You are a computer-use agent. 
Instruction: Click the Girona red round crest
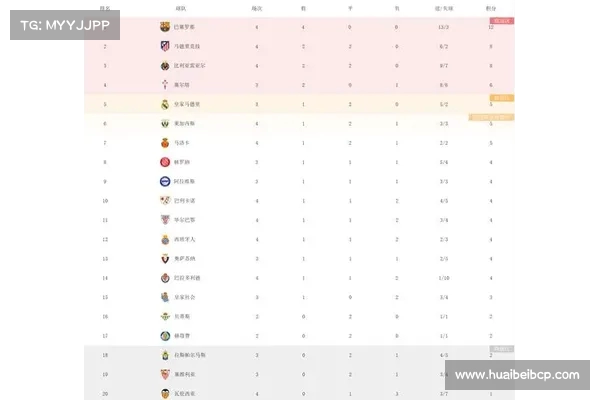pyautogui.click(x=165, y=162)
